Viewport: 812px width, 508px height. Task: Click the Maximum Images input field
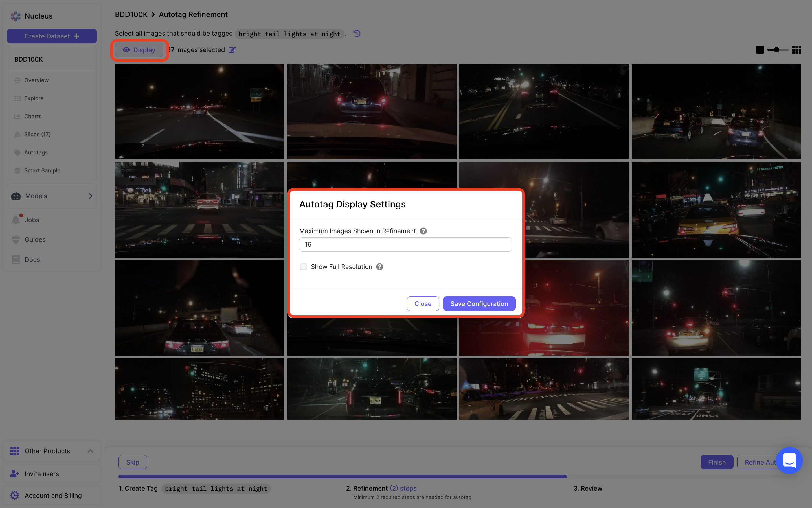pos(405,245)
